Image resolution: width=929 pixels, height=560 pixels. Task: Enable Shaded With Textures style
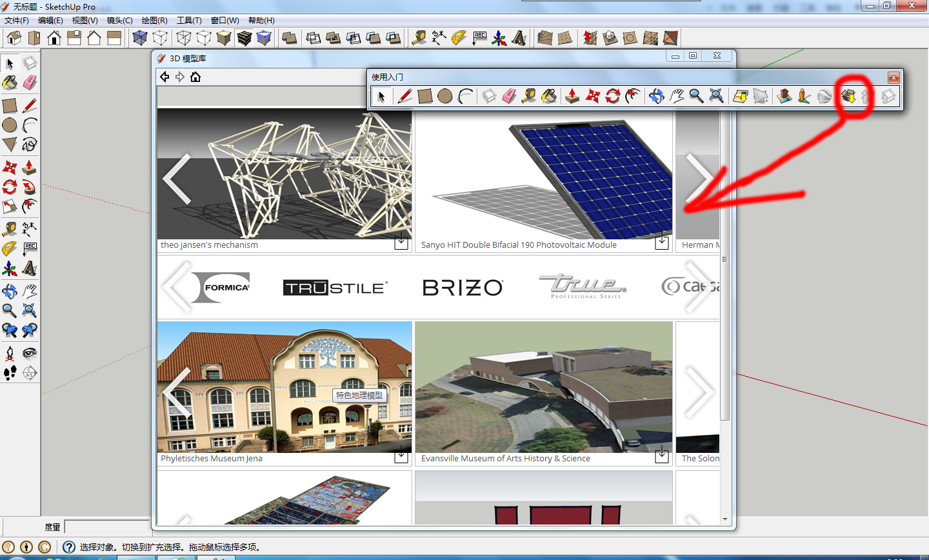pos(244,38)
